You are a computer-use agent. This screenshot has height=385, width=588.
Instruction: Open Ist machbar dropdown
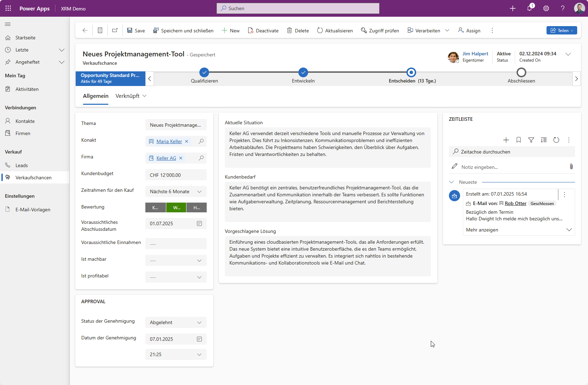(x=176, y=260)
